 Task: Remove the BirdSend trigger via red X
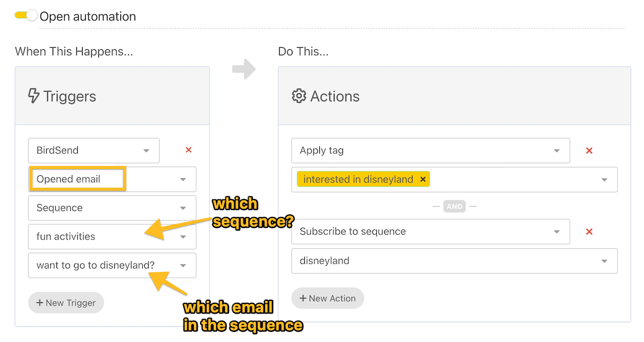click(x=188, y=150)
